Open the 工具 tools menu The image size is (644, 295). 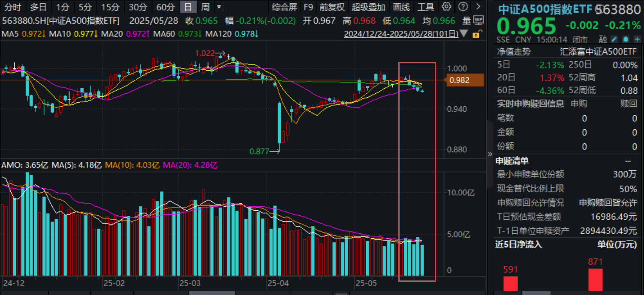(425, 7)
